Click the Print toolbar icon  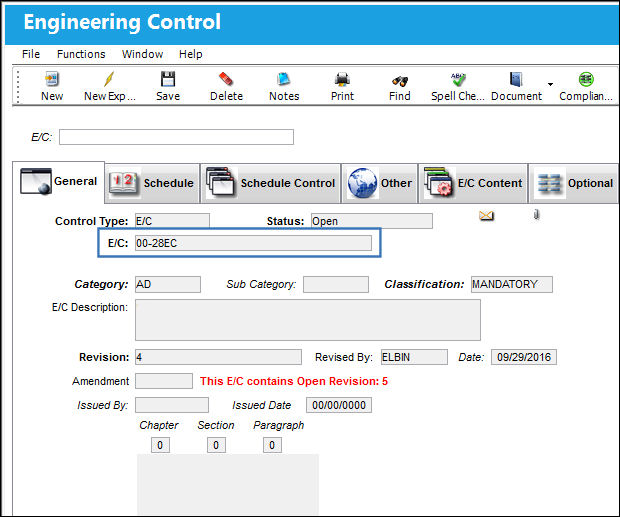pyautogui.click(x=342, y=79)
